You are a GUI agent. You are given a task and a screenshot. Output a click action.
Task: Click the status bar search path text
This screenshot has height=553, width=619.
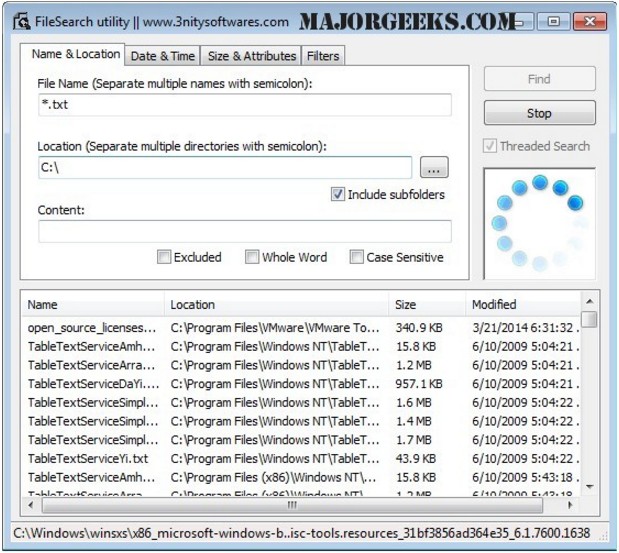coord(302,533)
